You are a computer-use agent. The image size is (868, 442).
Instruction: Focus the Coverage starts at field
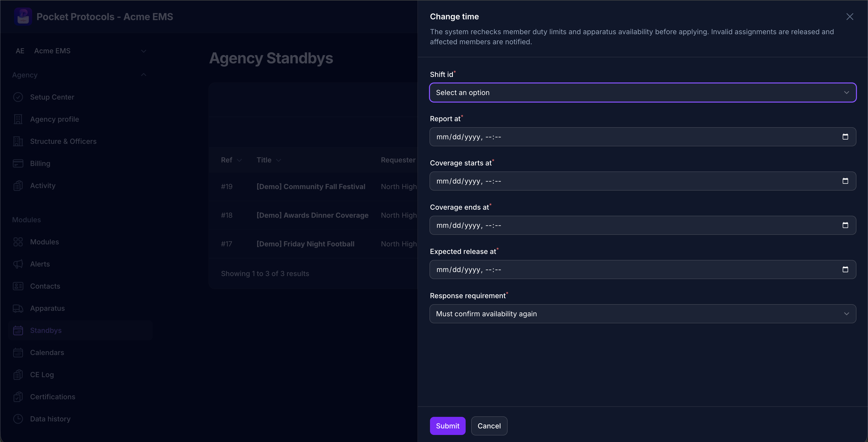(642, 181)
